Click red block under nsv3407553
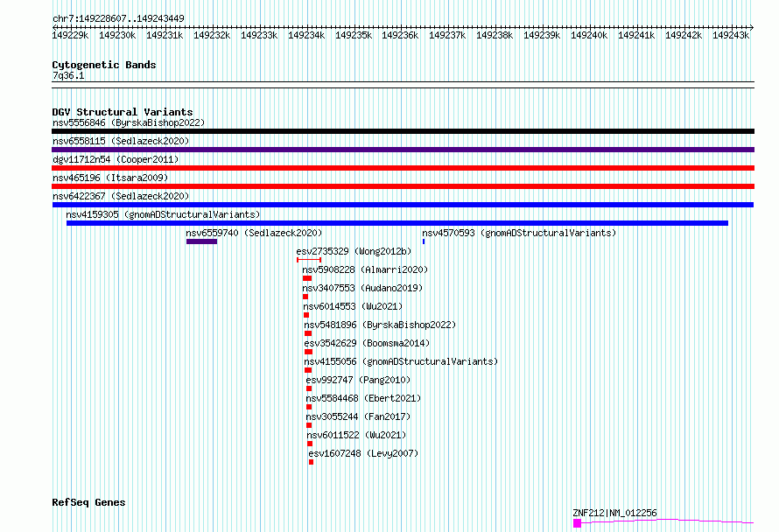This screenshot has width=779, height=532. click(305, 297)
